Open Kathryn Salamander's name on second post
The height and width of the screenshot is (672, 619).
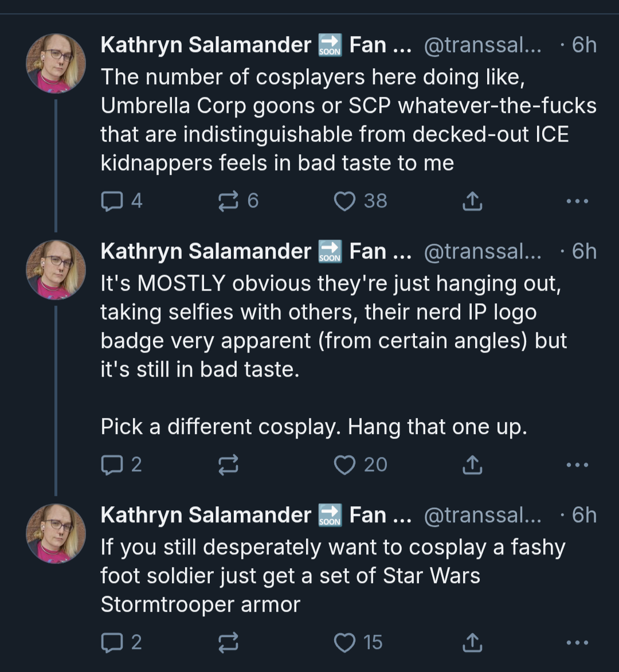point(206,251)
